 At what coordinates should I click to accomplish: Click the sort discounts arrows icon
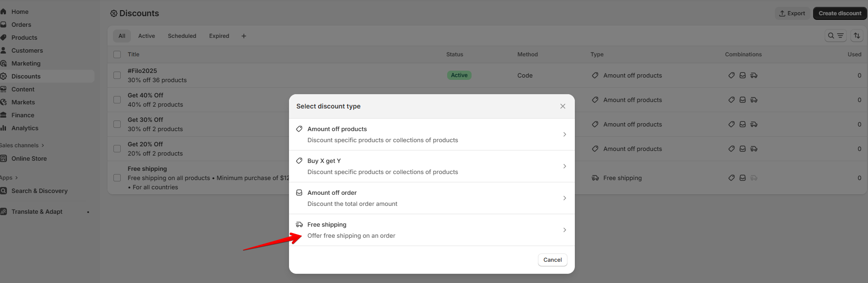pyautogui.click(x=856, y=36)
